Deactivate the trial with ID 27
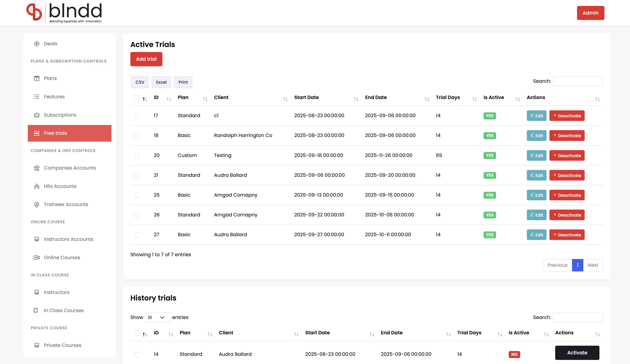The height and width of the screenshot is (364, 630). coord(567,235)
